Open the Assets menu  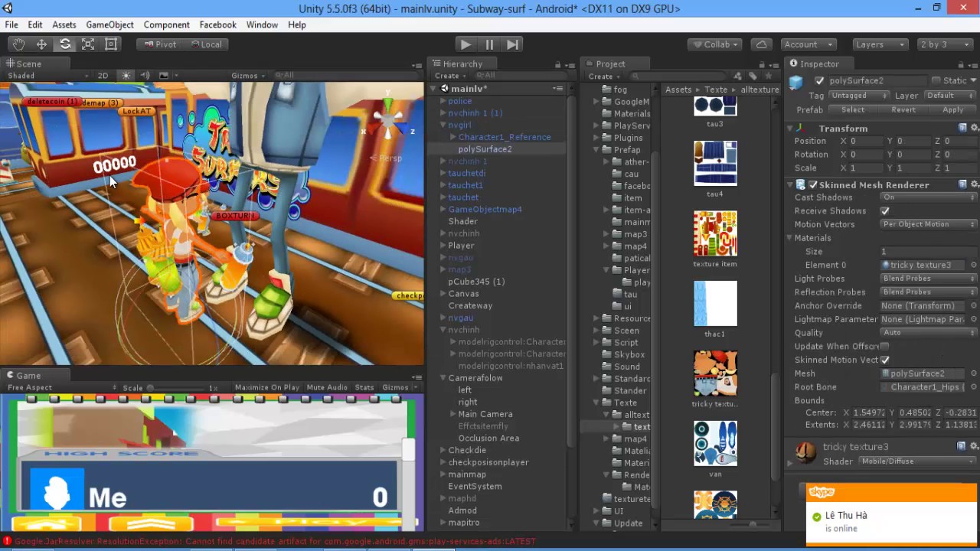pos(64,24)
